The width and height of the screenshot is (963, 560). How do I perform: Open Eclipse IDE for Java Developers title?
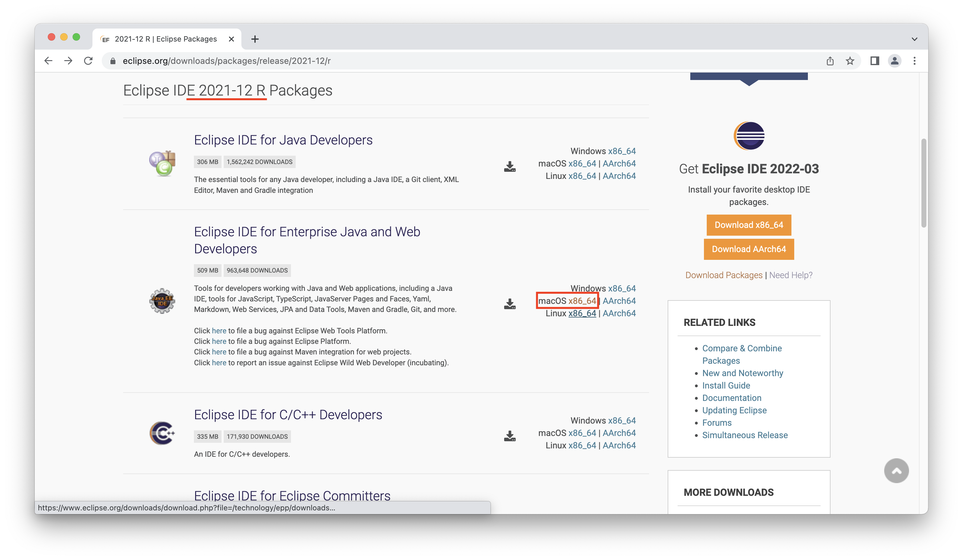pos(283,140)
